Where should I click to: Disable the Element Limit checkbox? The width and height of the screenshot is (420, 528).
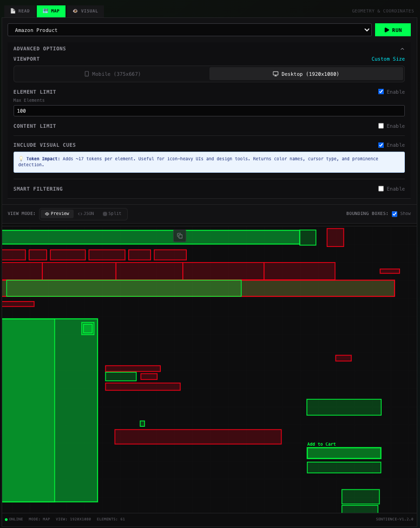[381, 92]
